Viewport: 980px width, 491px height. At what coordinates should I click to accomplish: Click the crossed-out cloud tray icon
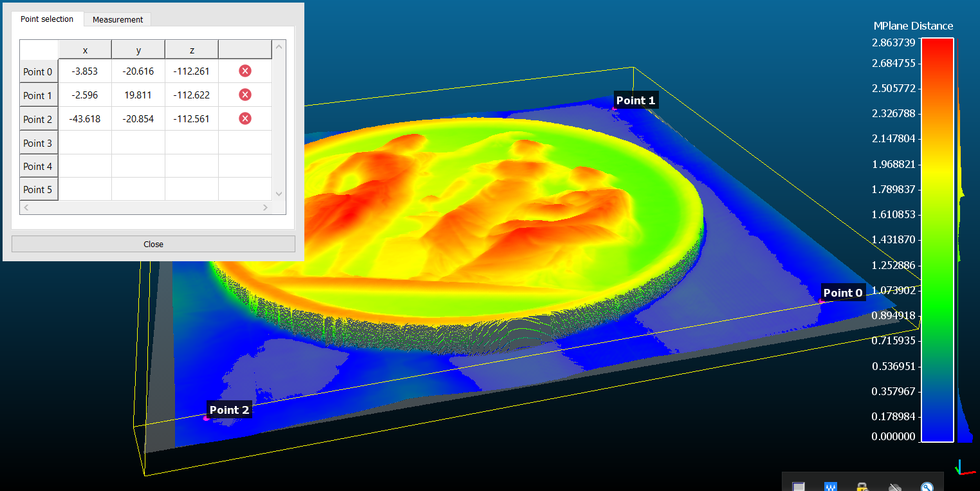(x=895, y=486)
